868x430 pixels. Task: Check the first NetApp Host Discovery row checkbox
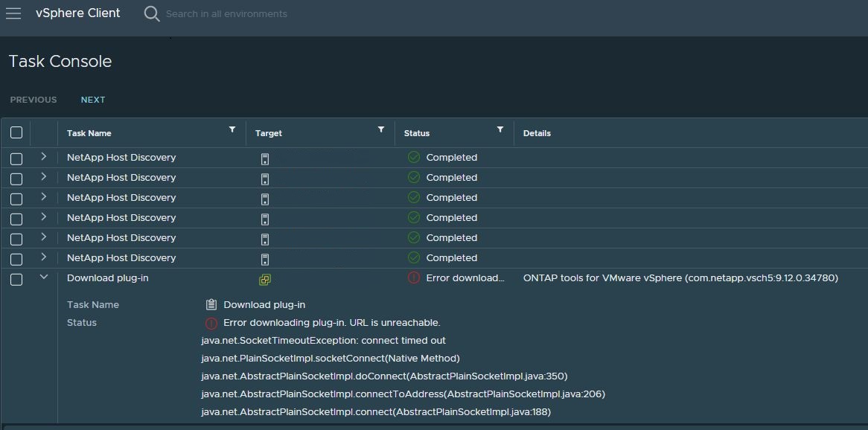click(x=16, y=158)
